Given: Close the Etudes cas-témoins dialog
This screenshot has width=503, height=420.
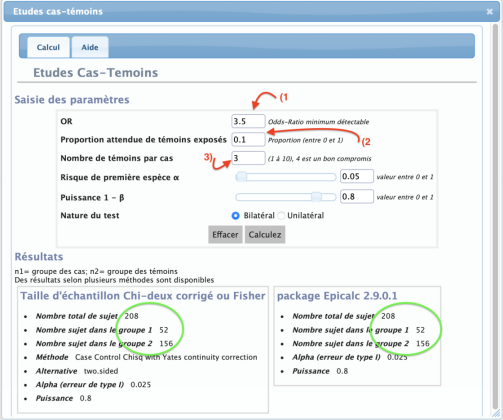Looking at the screenshot, I should pos(489,12).
